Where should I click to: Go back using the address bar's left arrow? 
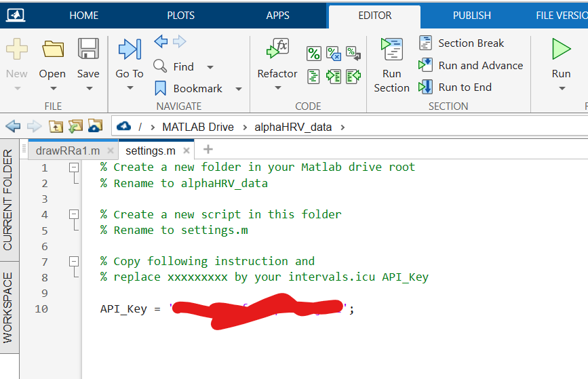[13, 126]
